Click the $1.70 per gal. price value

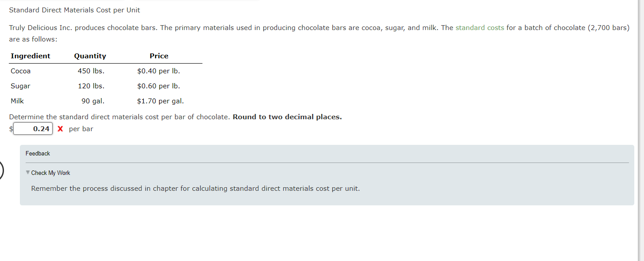click(x=160, y=101)
